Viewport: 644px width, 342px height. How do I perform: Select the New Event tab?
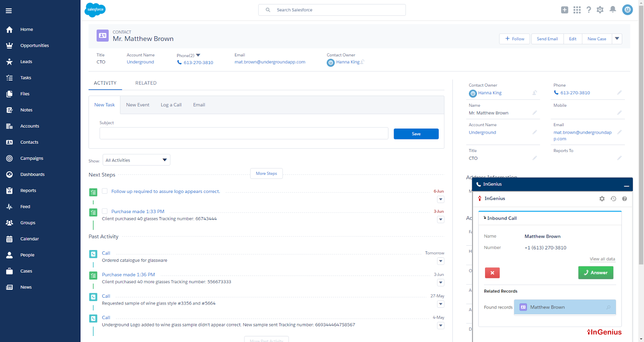[138, 105]
